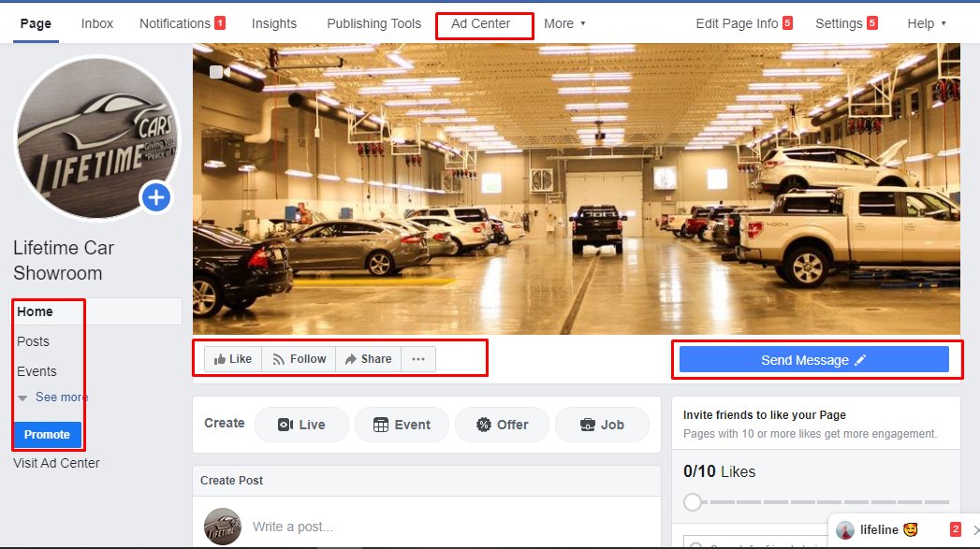Start a Live video from Create bar
This screenshot has width=980, height=549.
[302, 425]
